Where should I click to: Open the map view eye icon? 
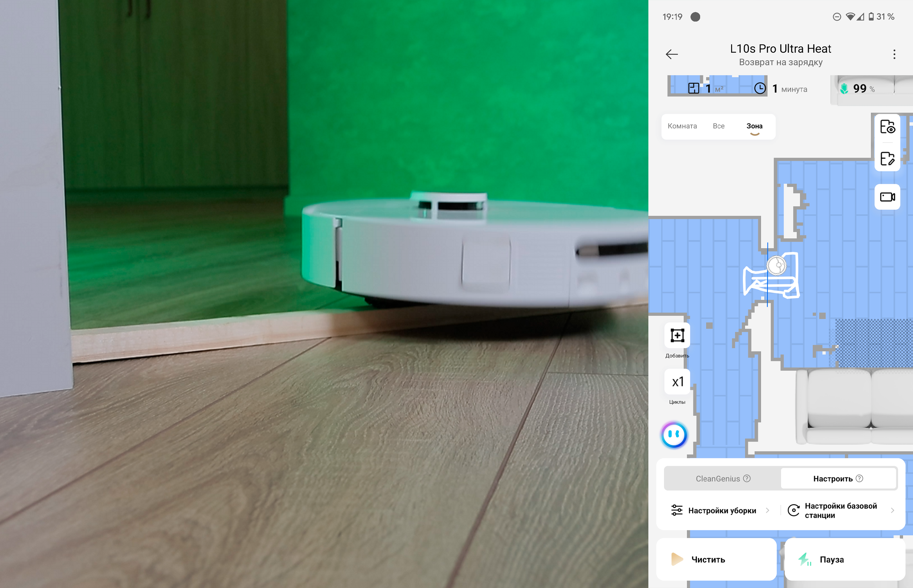pyautogui.click(x=887, y=127)
